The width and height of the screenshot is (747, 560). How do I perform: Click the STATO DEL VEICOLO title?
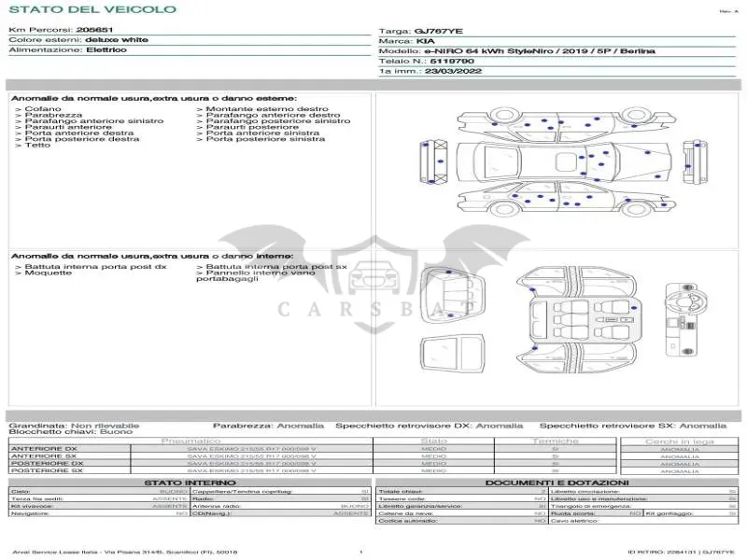[92, 9]
